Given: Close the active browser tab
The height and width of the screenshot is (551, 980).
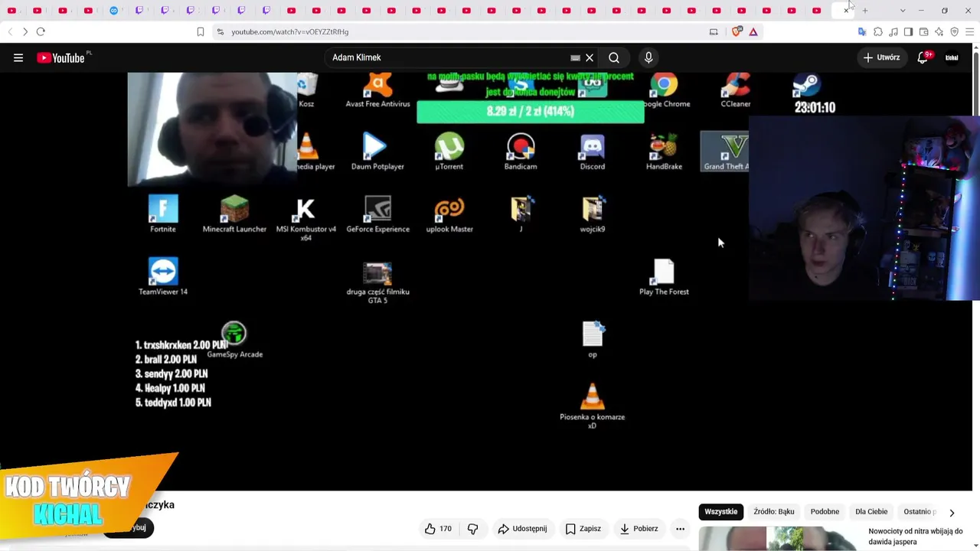Looking at the screenshot, I should (x=846, y=11).
